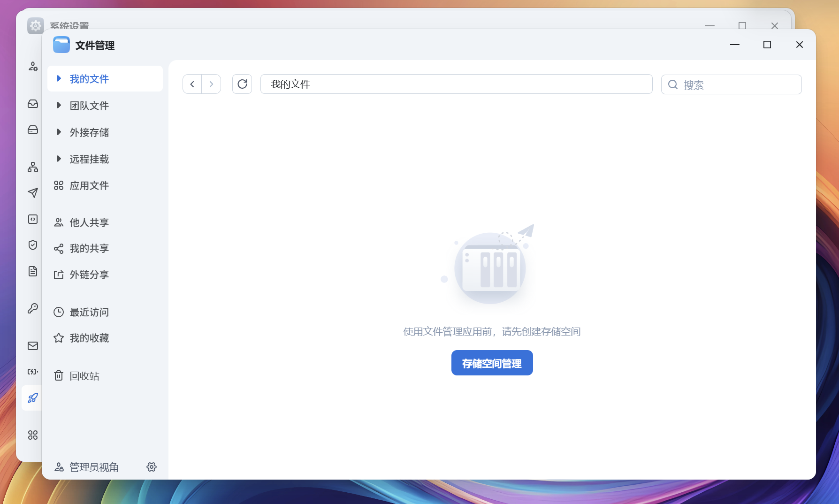839x504 pixels.
Task: Open 回收站 from the sidebar
Action: click(84, 376)
